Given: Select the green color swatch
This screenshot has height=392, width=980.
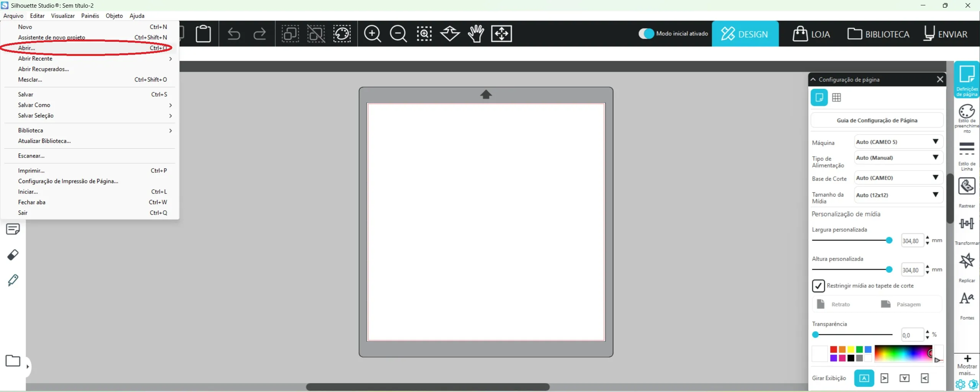Looking at the screenshot, I should (860, 349).
